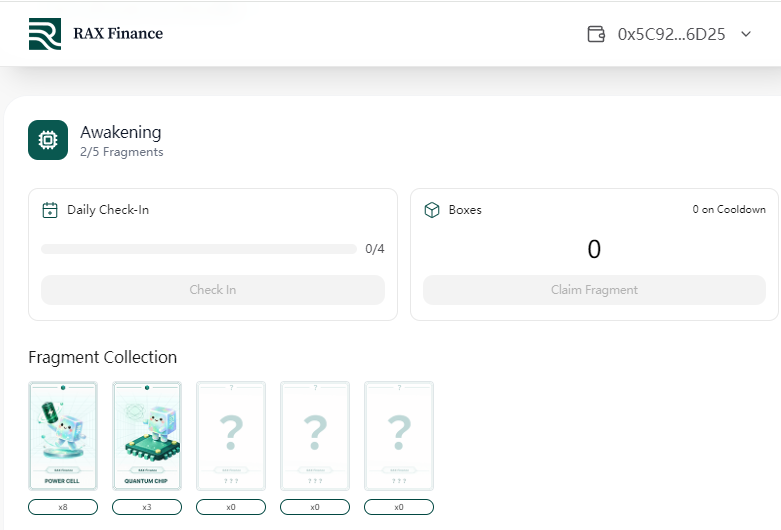Click the x3 quantity badge
This screenshot has height=530, width=781.
[x=147, y=507]
